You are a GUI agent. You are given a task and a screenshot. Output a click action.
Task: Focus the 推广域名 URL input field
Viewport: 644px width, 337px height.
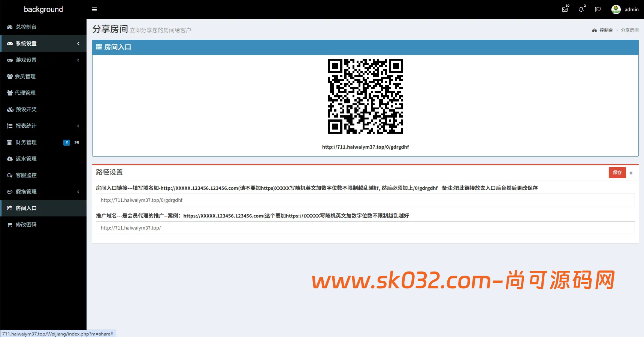coord(365,228)
